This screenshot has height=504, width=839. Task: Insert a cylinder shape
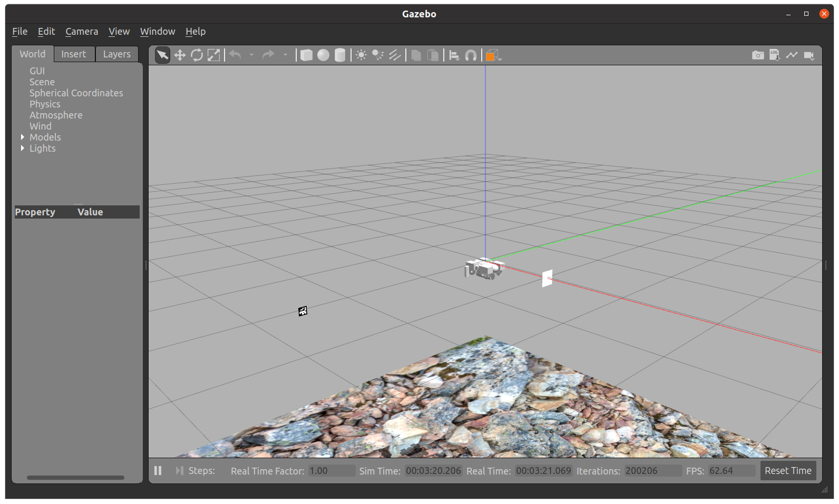coord(340,55)
